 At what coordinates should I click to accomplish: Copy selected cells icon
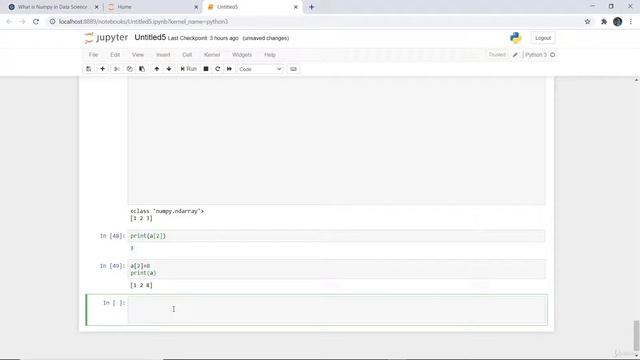129,69
